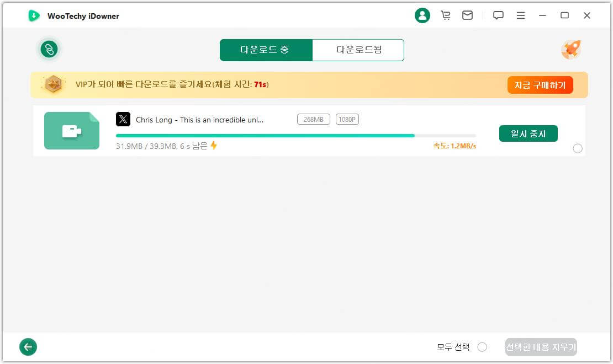The width and height of the screenshot is (613, 364).
Task: Select the Chris Long download item checkbox
Action: pos(578,148)
